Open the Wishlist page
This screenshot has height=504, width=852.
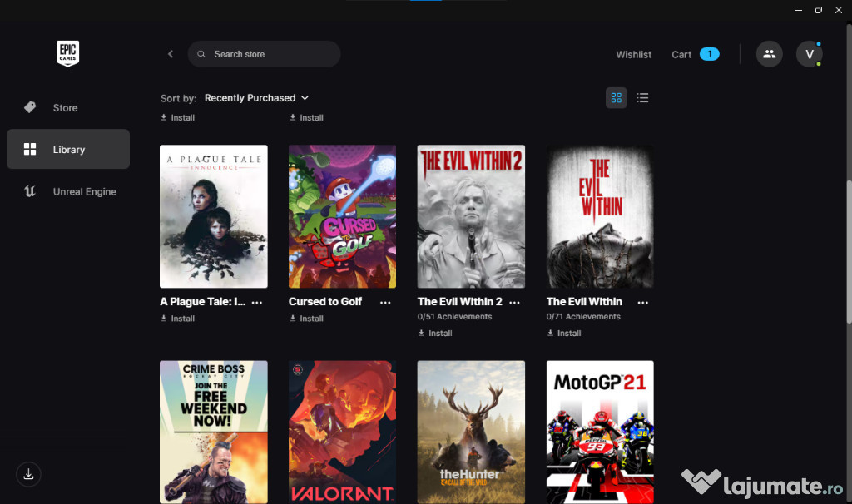coord(633,54)
